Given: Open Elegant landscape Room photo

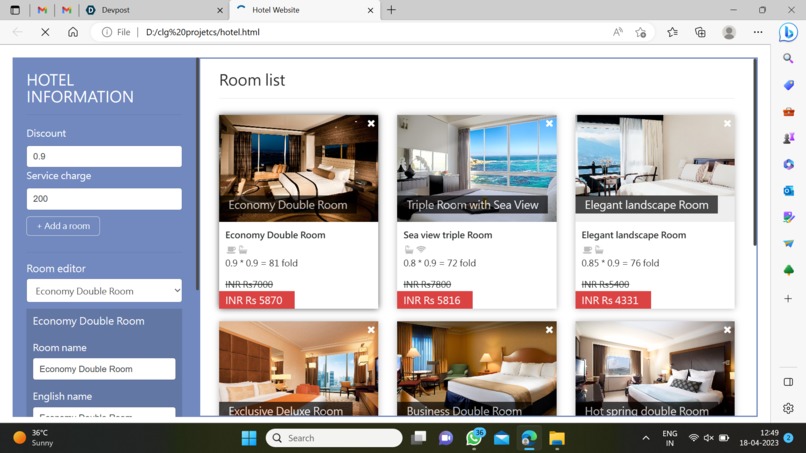Looking at the screenshot, I should 655,168.
